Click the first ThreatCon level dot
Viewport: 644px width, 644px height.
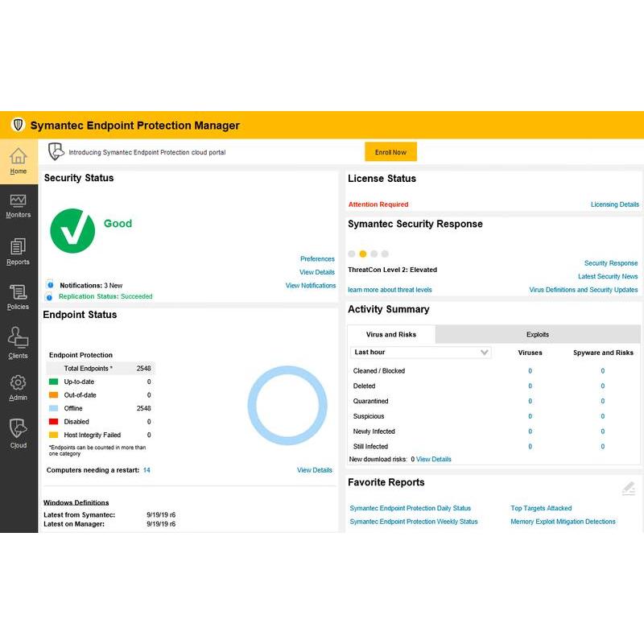pyautogui.click(x=352, y=254)
